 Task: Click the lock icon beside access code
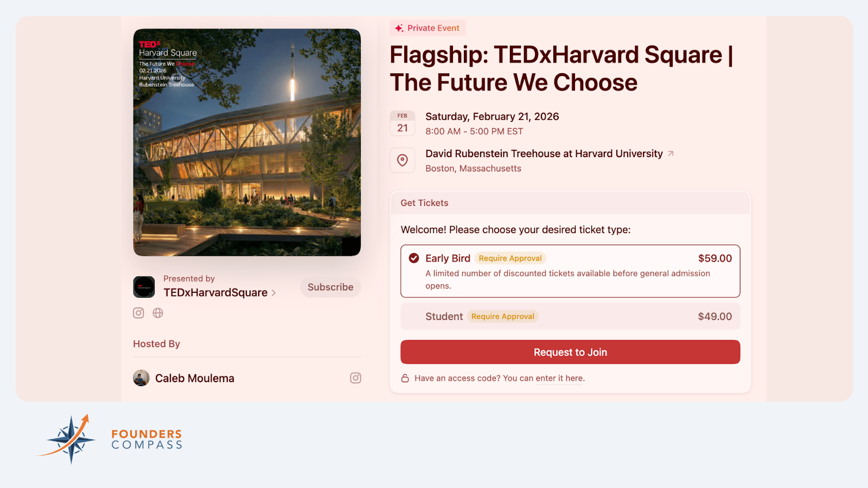[405, 378]
